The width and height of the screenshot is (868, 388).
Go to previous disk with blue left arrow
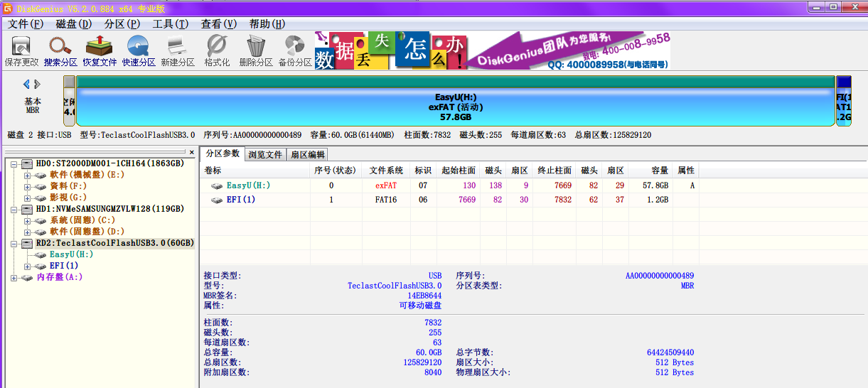pyautogui.click(x=26, y=84)
